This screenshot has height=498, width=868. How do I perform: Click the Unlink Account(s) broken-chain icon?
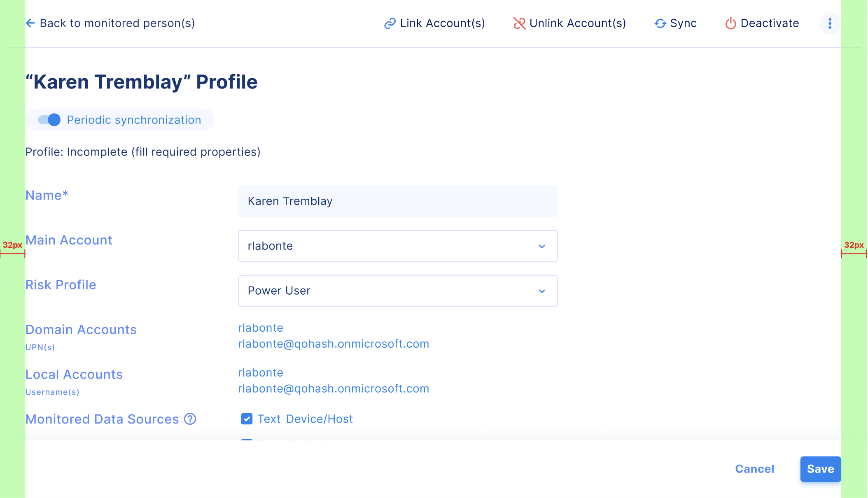pyautogui.click(x=519, y=23)
